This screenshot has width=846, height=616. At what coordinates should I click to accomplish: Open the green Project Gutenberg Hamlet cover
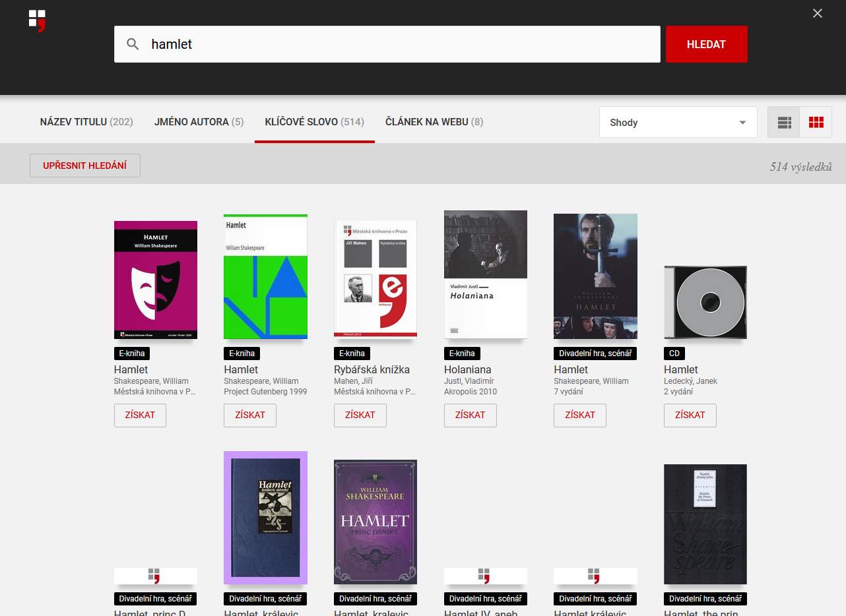[x=265, y=276]
